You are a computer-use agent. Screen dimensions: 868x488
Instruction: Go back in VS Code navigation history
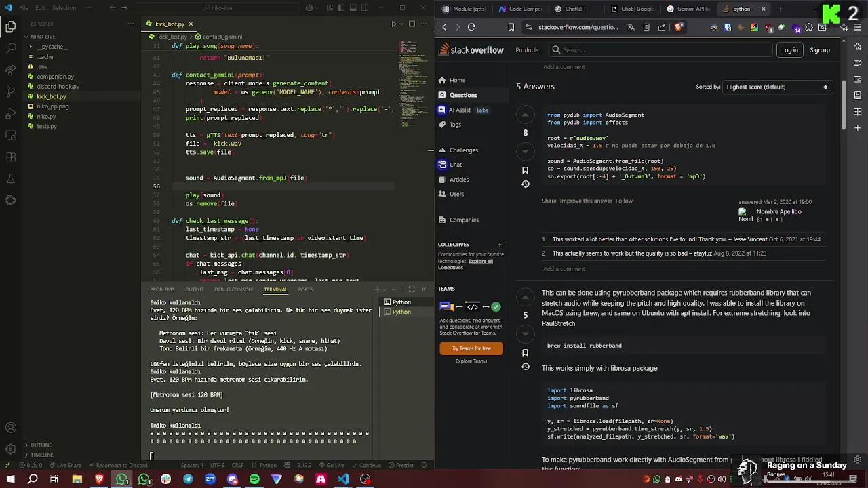click(113, 8)
